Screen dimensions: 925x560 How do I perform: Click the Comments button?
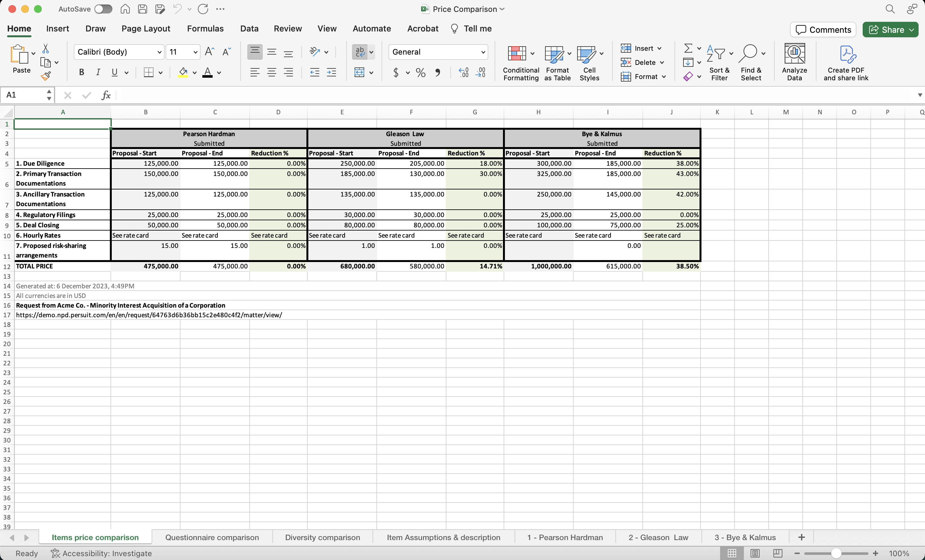point(823,30)
